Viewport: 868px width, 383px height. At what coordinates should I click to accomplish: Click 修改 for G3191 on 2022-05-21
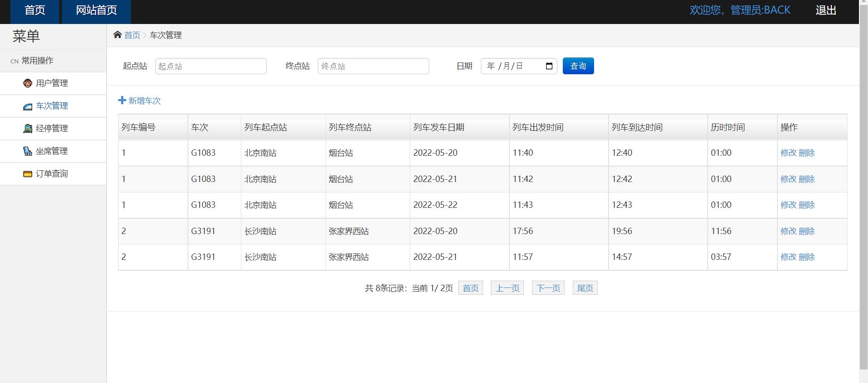point(788,257)
